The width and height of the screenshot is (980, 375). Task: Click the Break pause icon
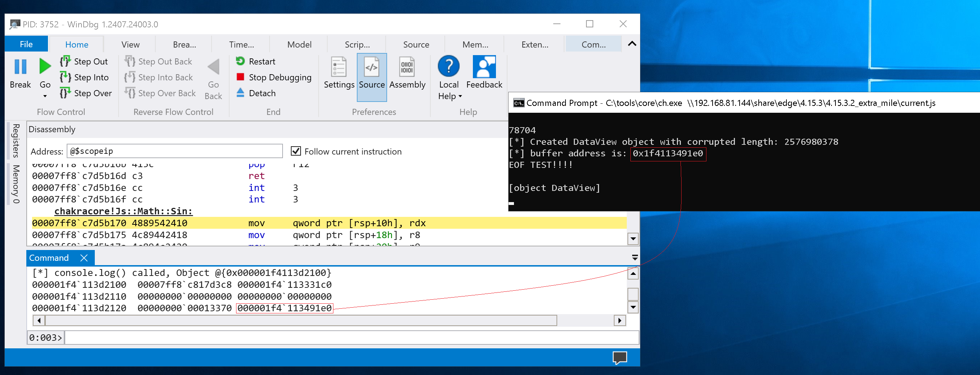tap(20, 67)
